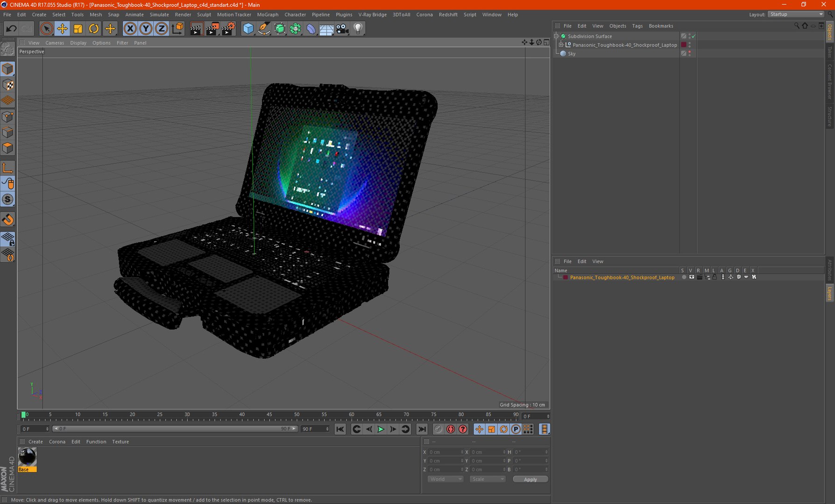Image resolution: width=835 pixels, height=504 pixels.
Task: Collapse the Subdivision Surface tree node
Action: [x=557, y=36]
